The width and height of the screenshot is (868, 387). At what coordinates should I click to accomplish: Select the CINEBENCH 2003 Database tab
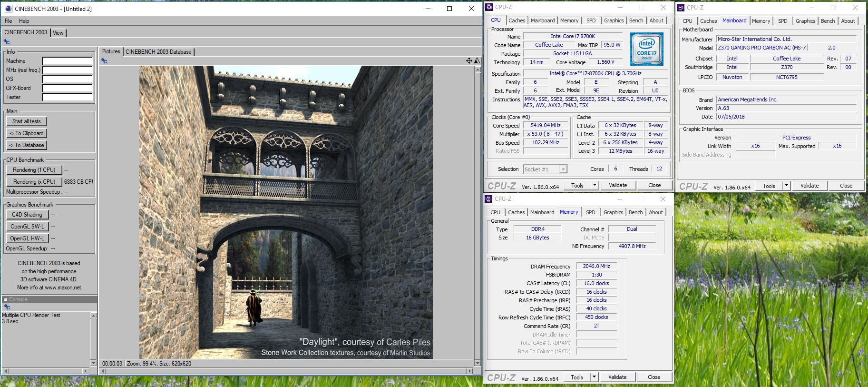158,52
